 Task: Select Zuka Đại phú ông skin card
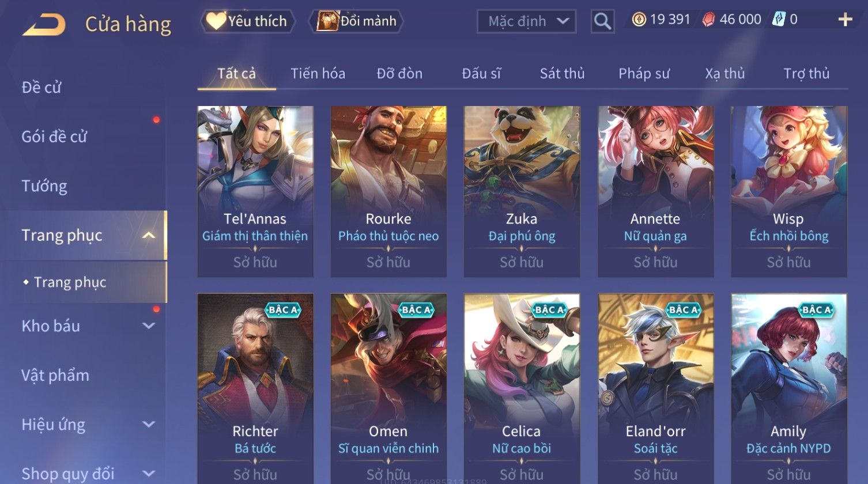point(522,191)
